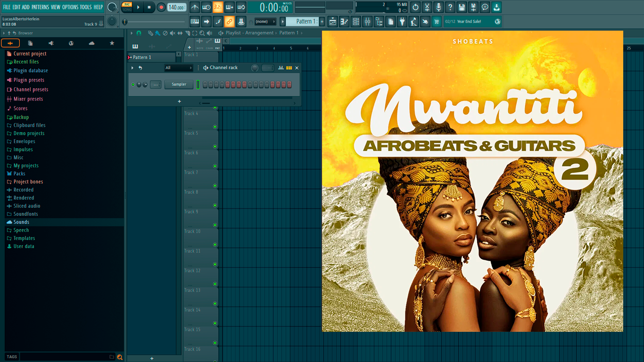The image size is (644, 362).
Task: Toggle the Sampler channel green select indicator
Action: pyautogui.click(x=198, y=84)
